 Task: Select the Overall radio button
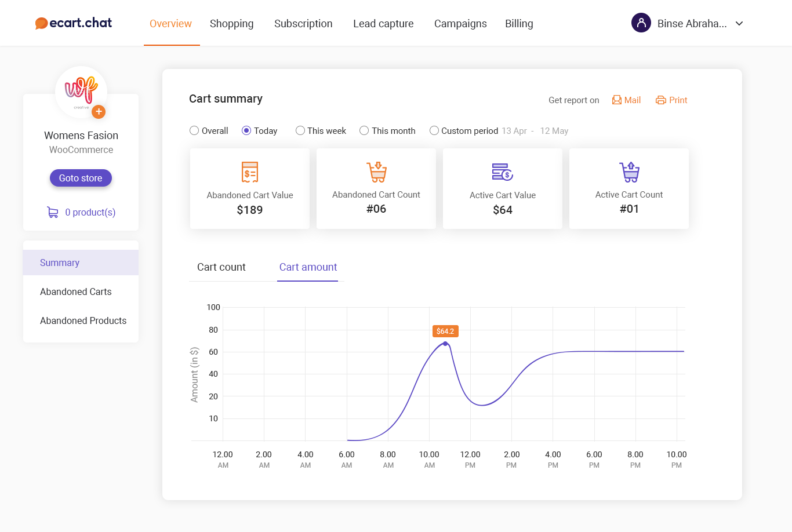point(194,131)
